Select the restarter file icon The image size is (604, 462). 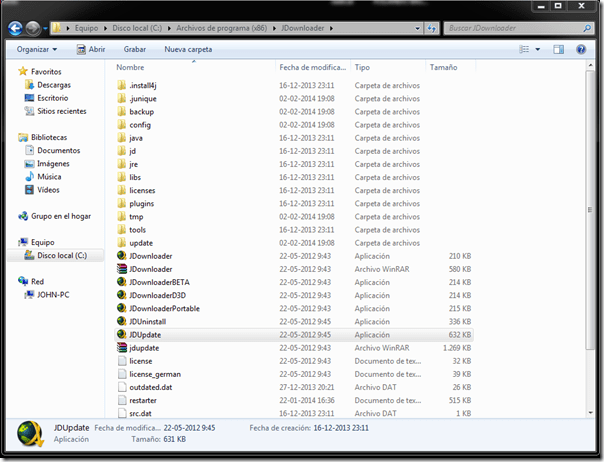tap(122, 400)
